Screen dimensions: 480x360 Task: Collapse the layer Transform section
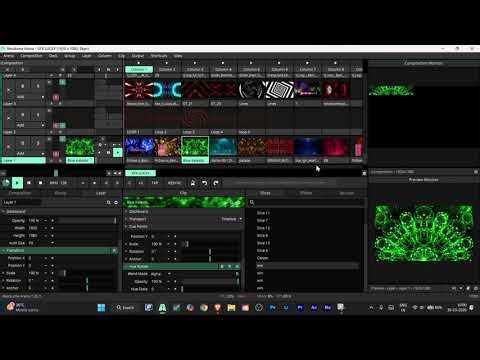pos(3,250)
